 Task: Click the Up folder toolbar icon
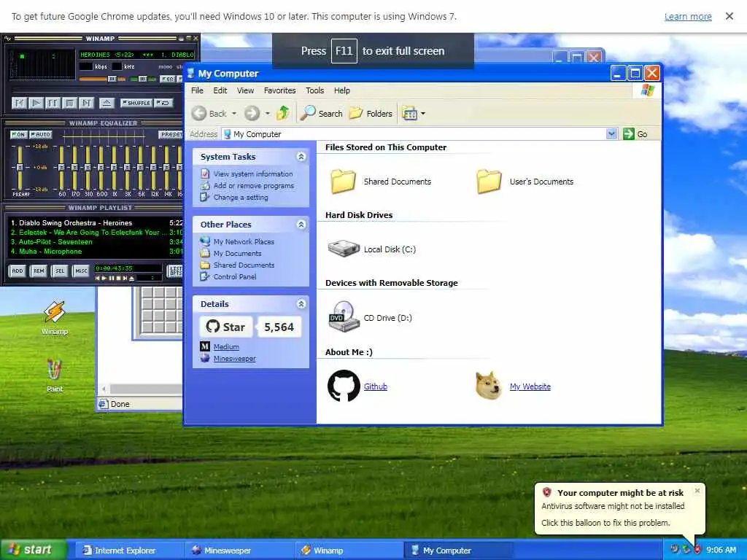click(283, 113)
